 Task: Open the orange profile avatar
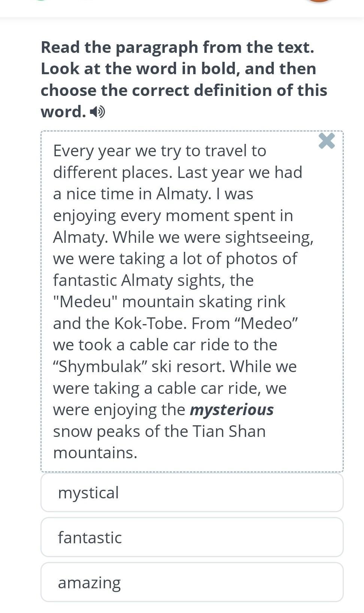tap(319, 1)
